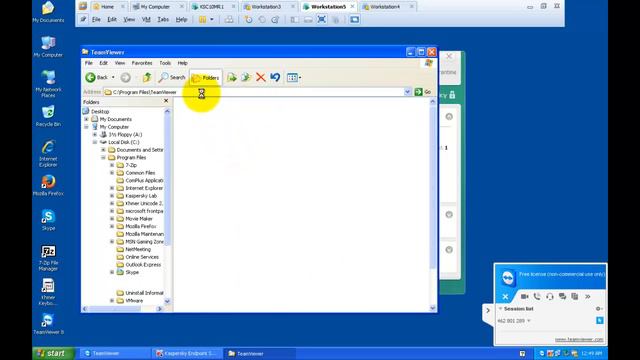
Task: Open the Explorer File menu
Action: tap(89, 63)
